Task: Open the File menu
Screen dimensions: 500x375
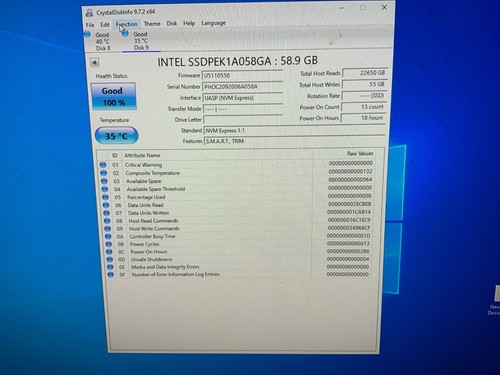Action: pos(90,25)
